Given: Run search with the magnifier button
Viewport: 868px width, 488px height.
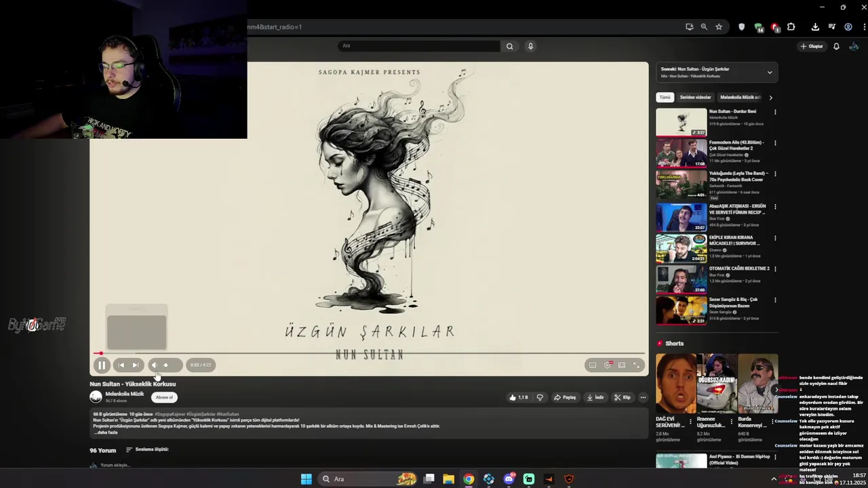Looking at the screenshot, I should coord(510,46).
